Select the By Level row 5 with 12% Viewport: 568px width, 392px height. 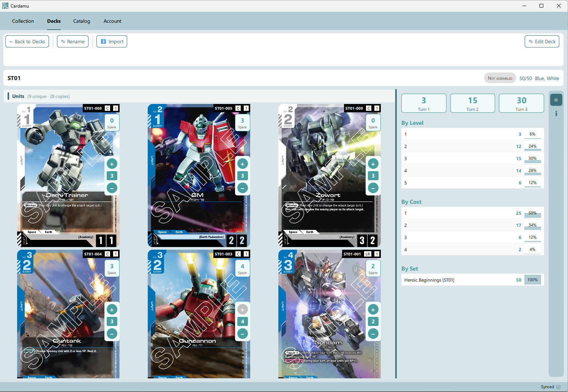(x=473, y=183)
